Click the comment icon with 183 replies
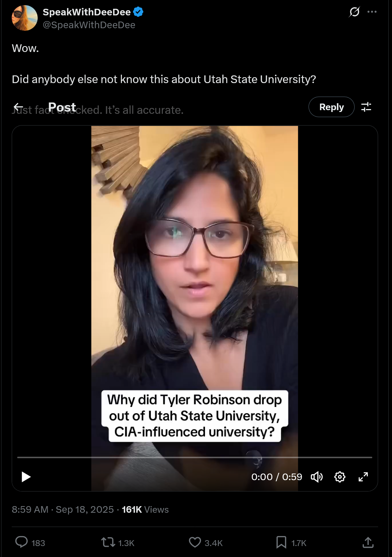The width and height of the screenshot is (392, 557). click(x=21, y=542)
